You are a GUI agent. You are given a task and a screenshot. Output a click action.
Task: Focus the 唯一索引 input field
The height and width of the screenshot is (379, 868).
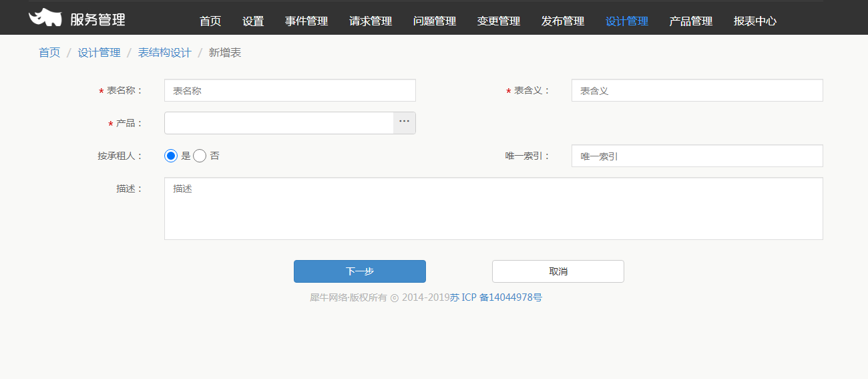pos(697,156)
